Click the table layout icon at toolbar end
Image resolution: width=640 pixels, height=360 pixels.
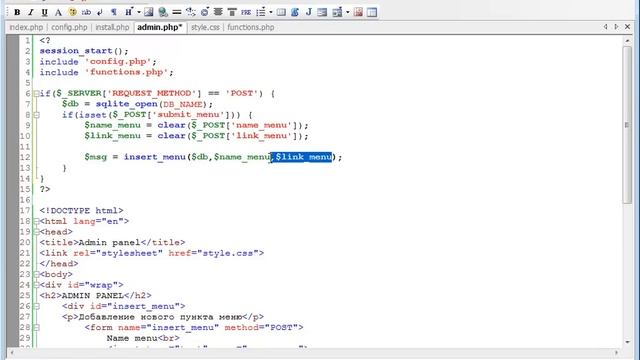tap(372, 12)
